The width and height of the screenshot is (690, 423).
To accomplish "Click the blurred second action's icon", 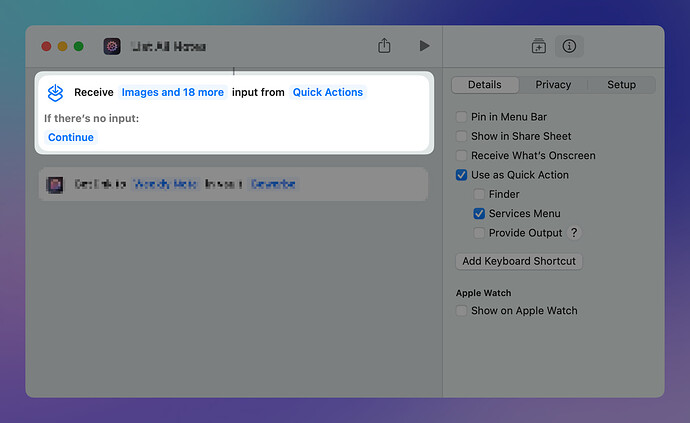I will click(56, 184).
